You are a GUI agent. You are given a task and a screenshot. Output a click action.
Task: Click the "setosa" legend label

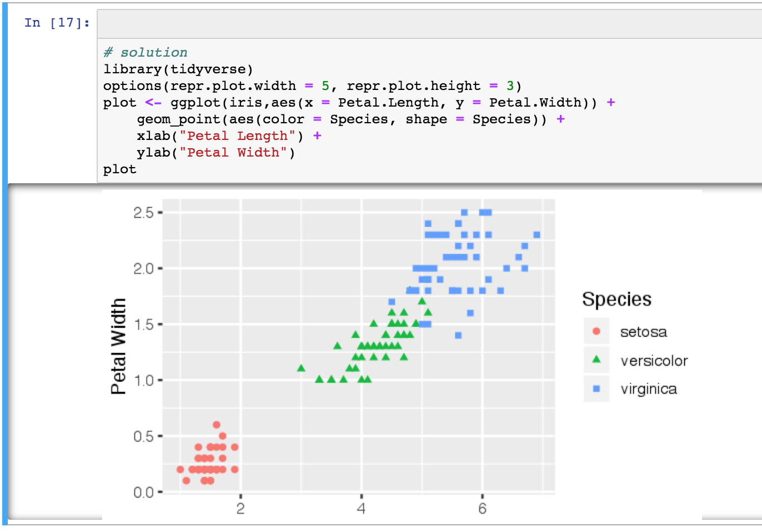pyautogui.click(x=643, y=332)
